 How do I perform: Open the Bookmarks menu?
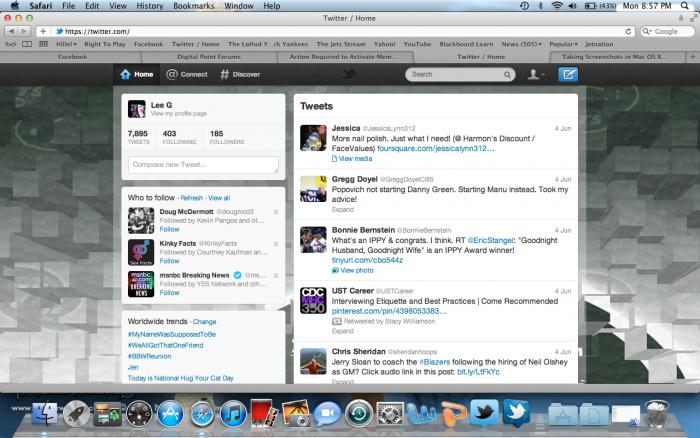[193, 6]
